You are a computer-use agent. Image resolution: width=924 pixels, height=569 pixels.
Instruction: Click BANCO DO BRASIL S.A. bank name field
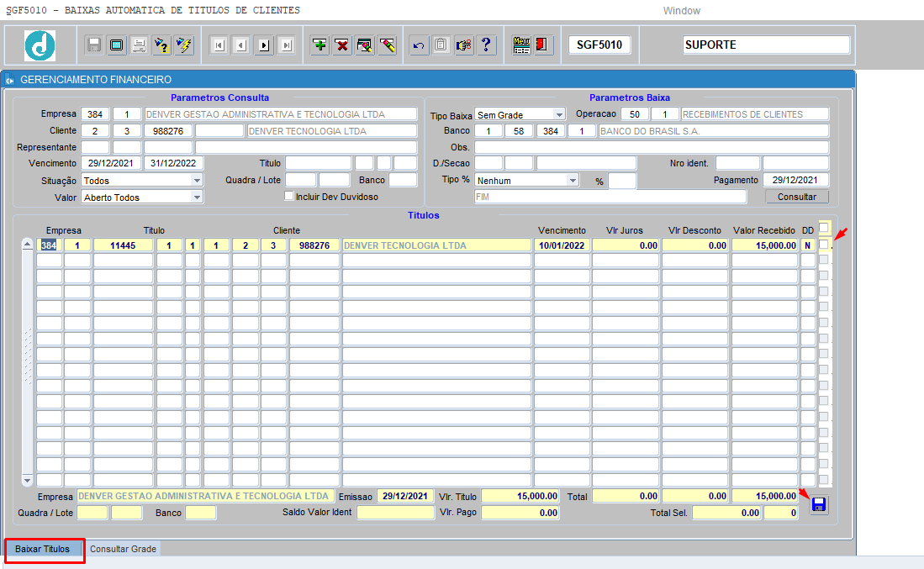(714, 131)
